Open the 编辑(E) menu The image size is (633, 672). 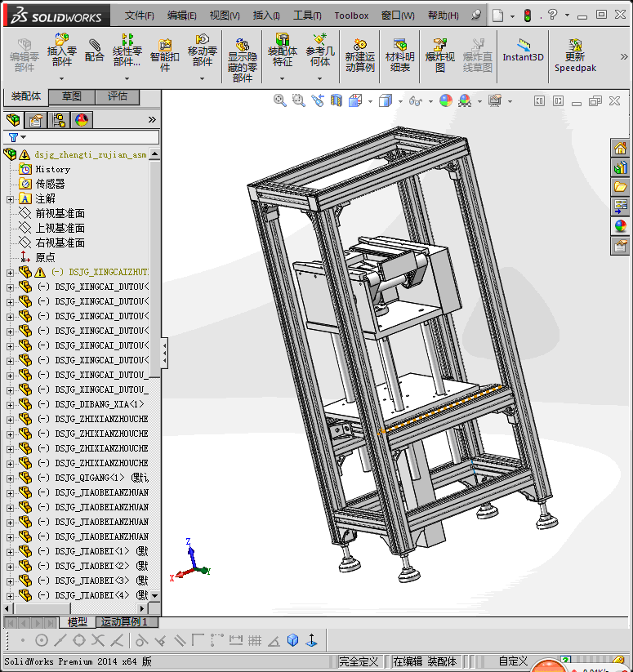pos(181,16)
